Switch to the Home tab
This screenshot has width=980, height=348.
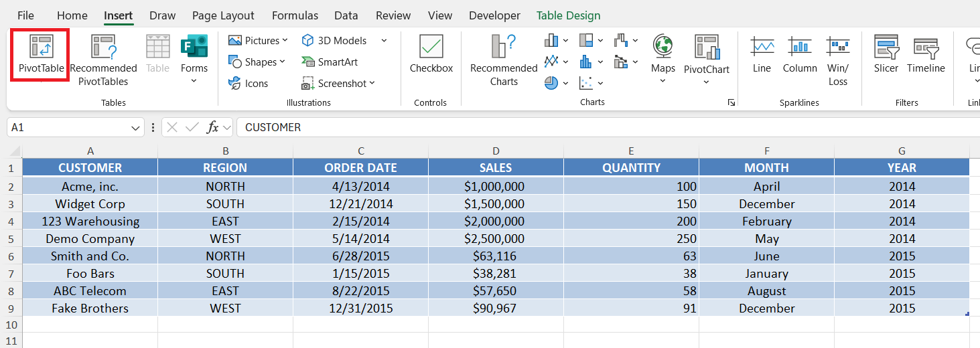tap(72, 15)
